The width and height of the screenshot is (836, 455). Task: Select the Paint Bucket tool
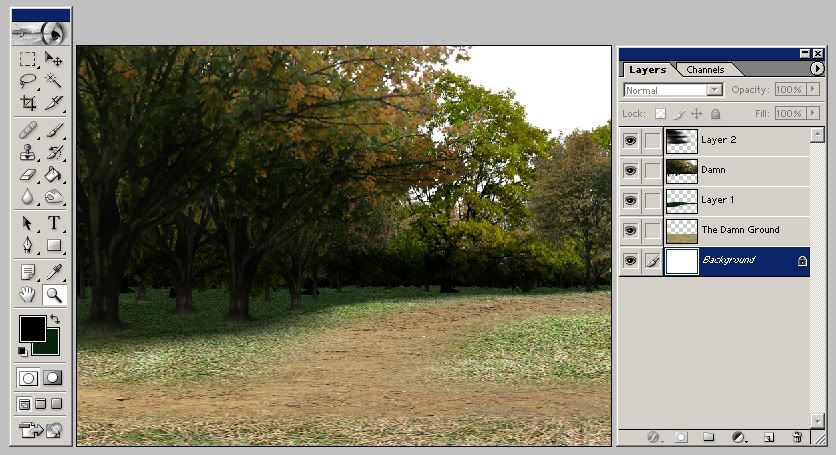click(54, 175)
